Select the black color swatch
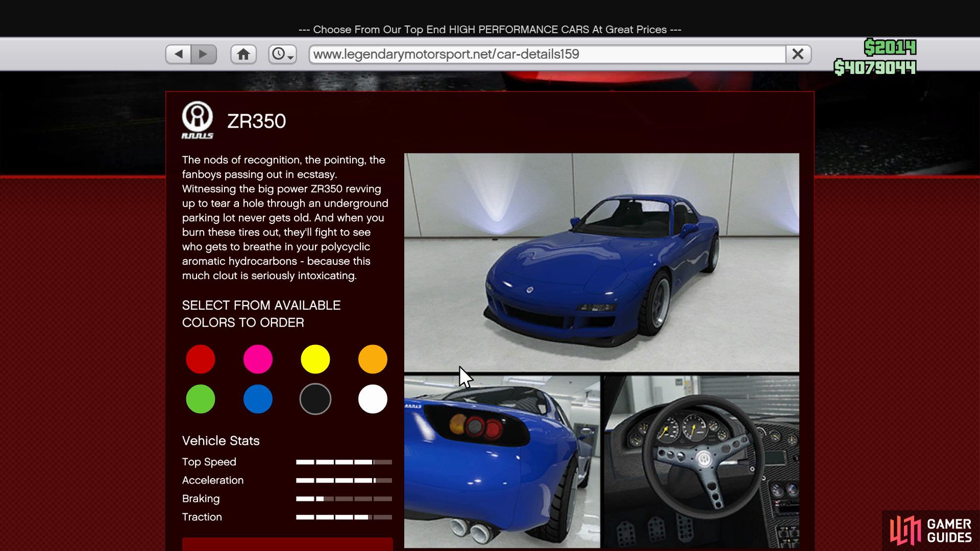 pos(315,399)
